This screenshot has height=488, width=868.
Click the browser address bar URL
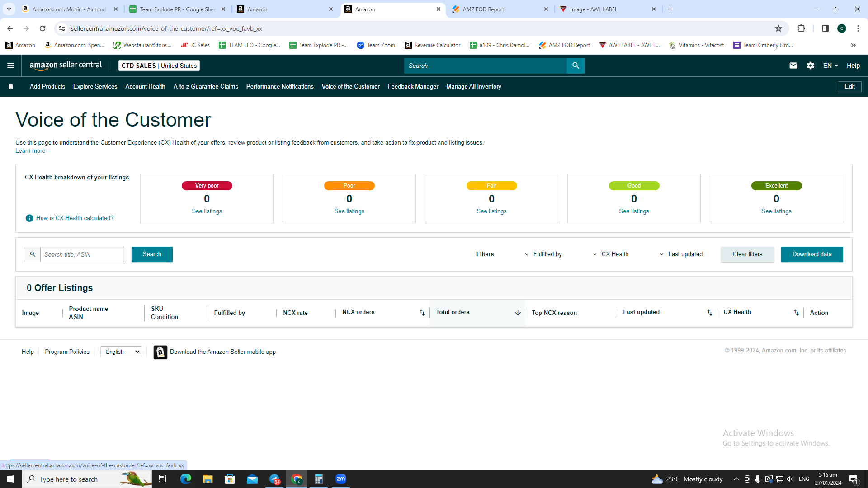coord(166,28)
